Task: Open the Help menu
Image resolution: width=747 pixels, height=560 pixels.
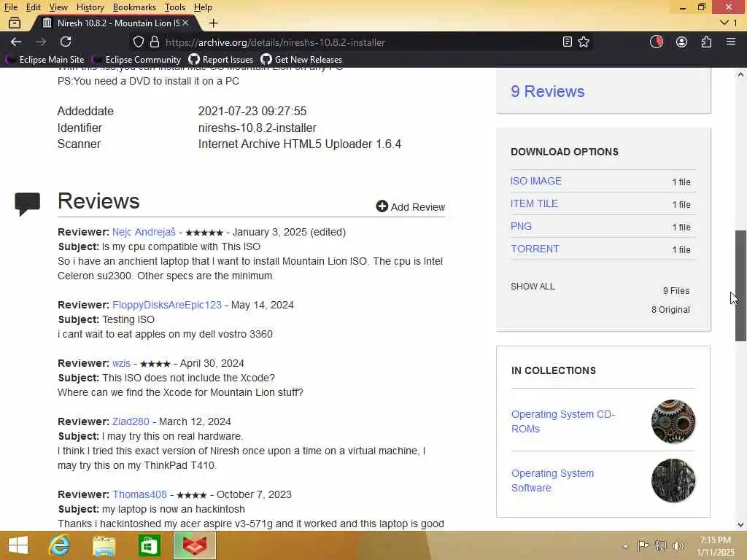Action: coord(203,7)
